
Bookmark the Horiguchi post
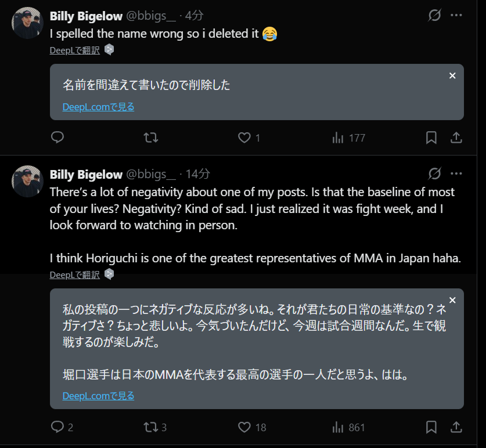(x=431, y=427)
